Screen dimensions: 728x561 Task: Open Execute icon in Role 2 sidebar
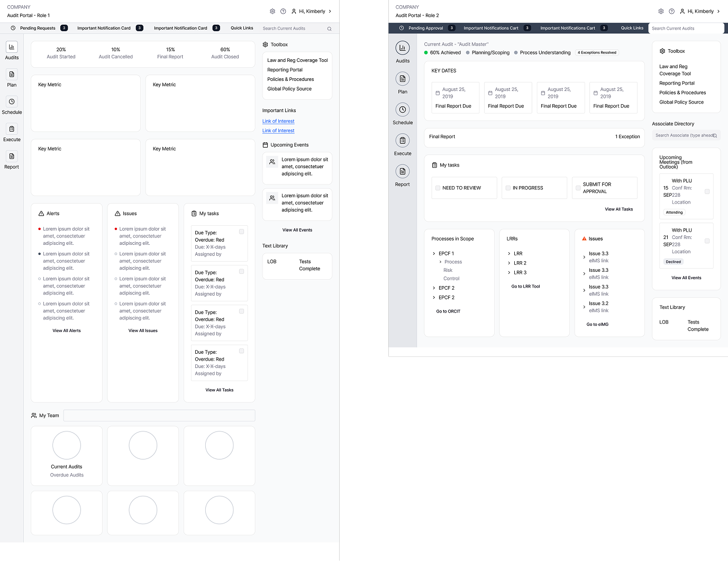[403, 141]
